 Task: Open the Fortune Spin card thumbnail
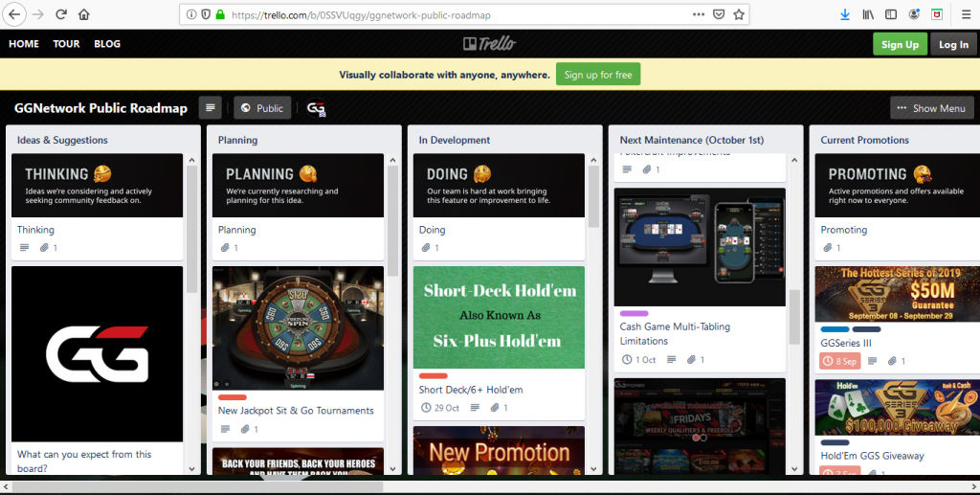[299, 328]
